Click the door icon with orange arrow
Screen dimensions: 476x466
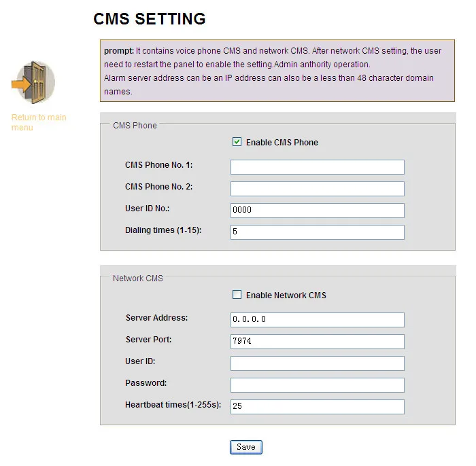tap(33, 82)
